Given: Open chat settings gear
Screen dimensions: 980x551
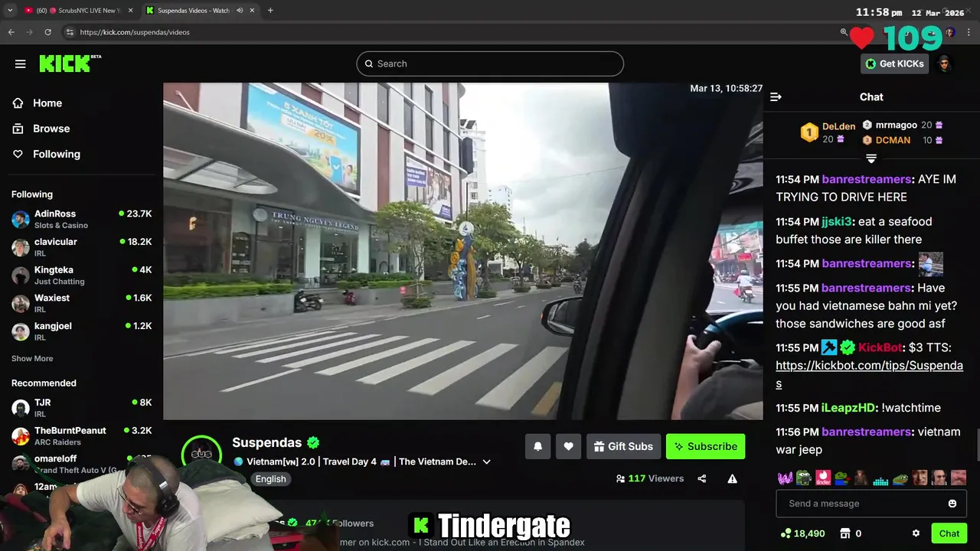Looking at the screenshot, I should (916, 533).
